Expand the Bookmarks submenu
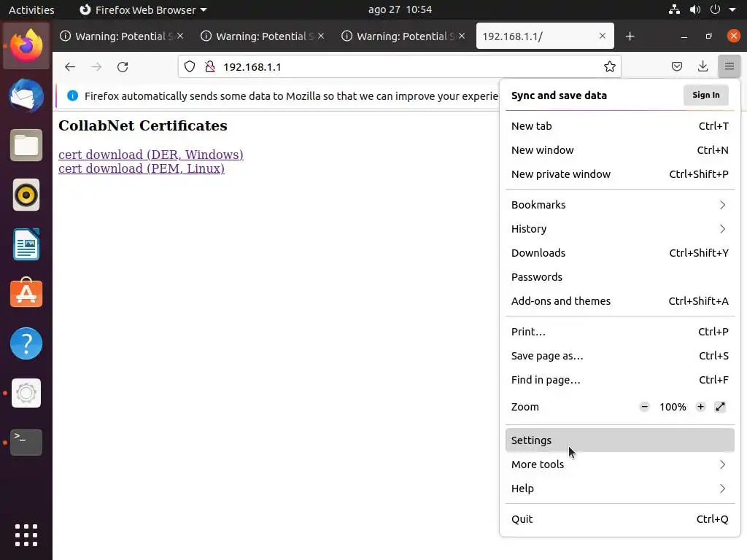The image size is (747, 560). point(619,205)
